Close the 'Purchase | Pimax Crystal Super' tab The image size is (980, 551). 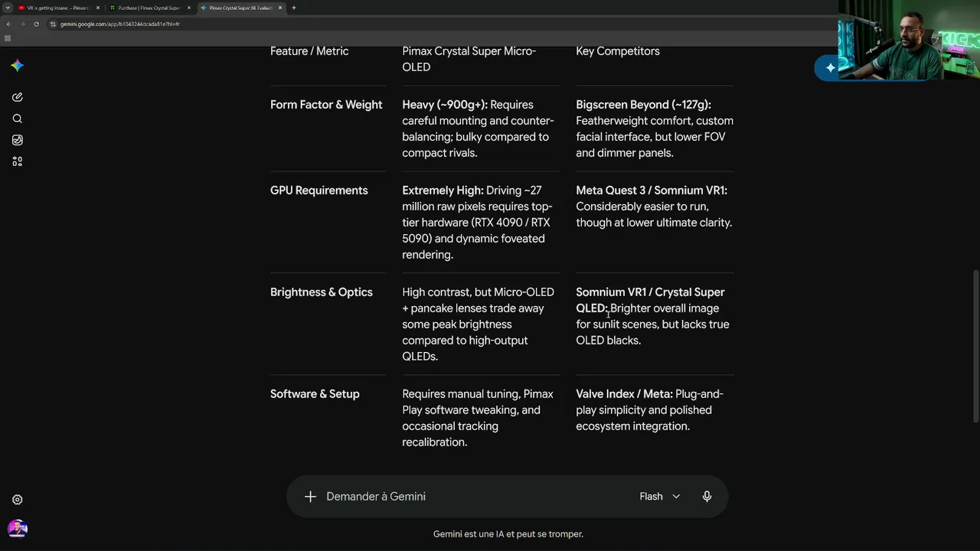[189, 8]
